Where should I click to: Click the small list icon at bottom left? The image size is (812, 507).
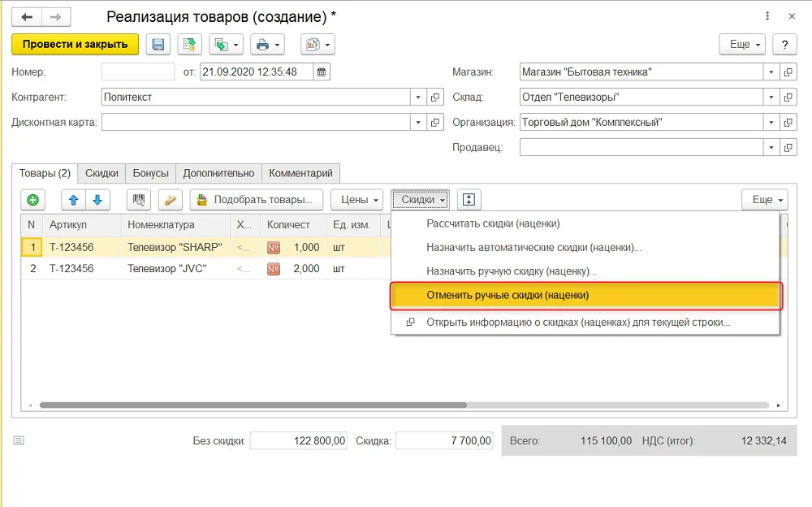click(x=19, y=440)
